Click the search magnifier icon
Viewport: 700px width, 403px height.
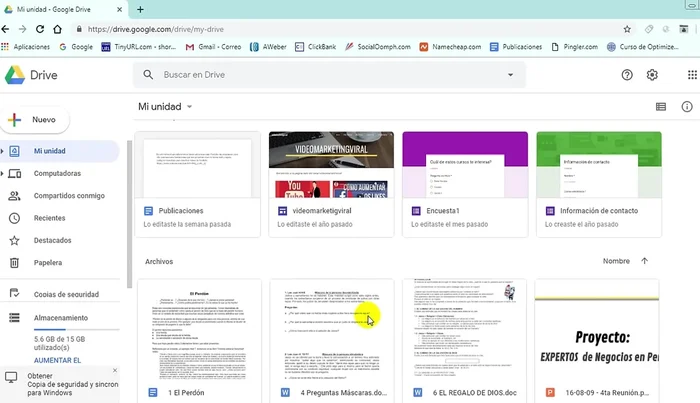(x=148, y=75)
